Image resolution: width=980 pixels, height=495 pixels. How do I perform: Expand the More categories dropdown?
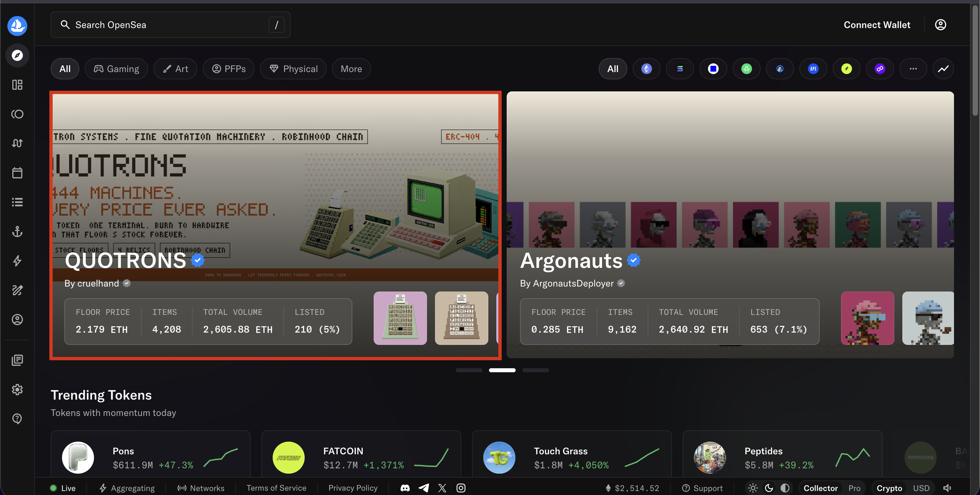(351, 69)
